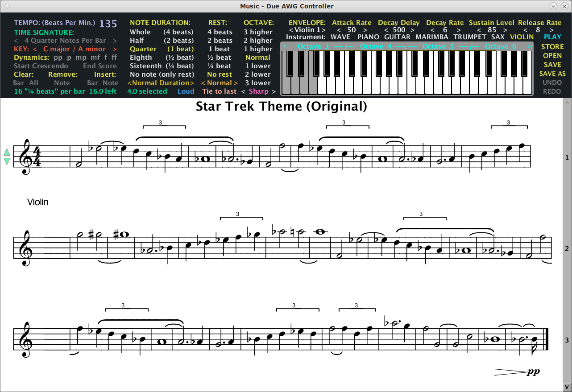
Task: Click the STORE button
Action: (x=552, y=46)
